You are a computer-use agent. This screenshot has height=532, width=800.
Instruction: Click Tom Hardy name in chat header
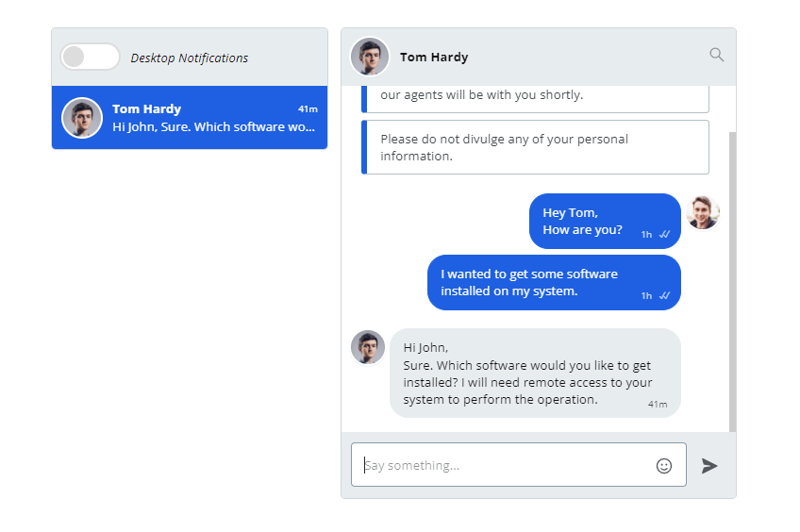[x=434, y=58]
